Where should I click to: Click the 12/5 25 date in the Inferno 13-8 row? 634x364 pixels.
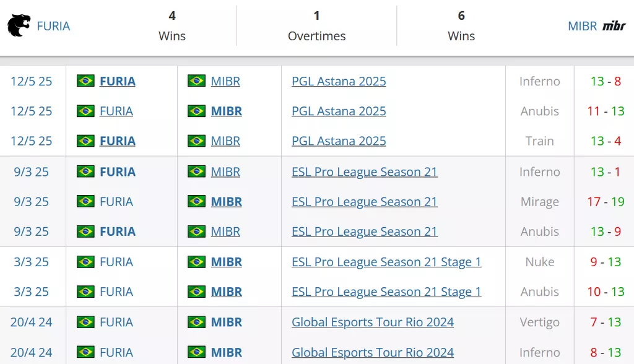(31, 81)
